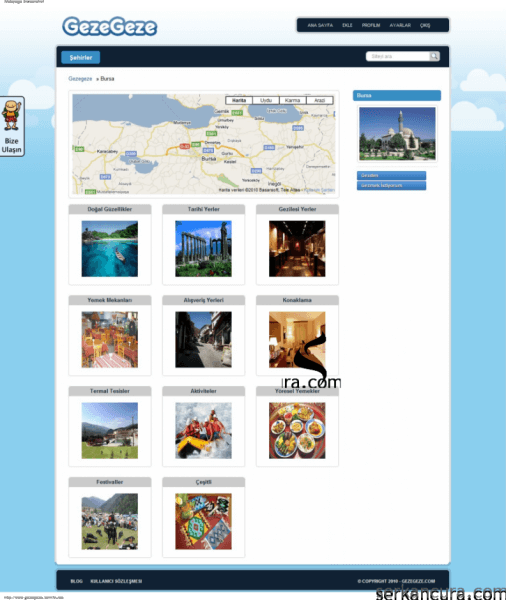Viewport: 506px width, 600px height.
Task: Open the Aktiviteler rafting thumbnail
Action: pyautogui.click(x=203, y=430)
